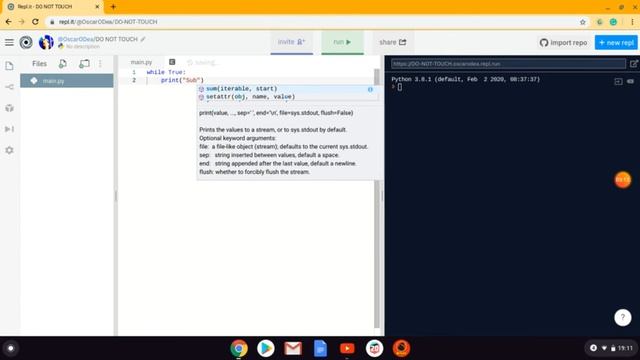Open a new browser tab
This screenshot has width=640, height=360.
(x=113, y=7)
